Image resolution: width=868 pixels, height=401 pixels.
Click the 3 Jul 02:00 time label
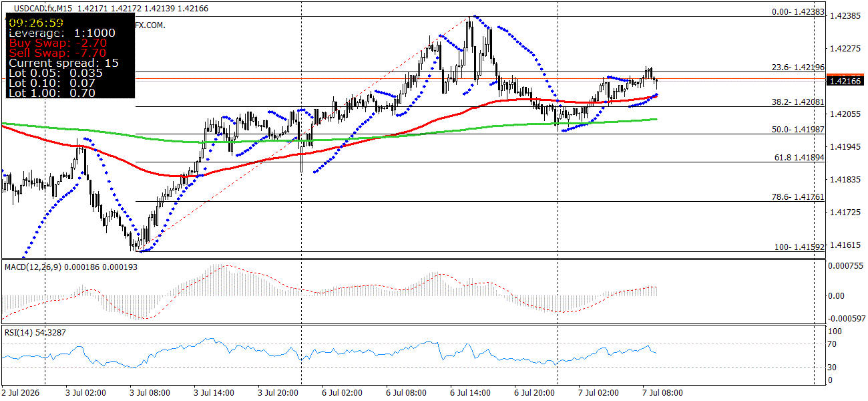coord(87,393)
